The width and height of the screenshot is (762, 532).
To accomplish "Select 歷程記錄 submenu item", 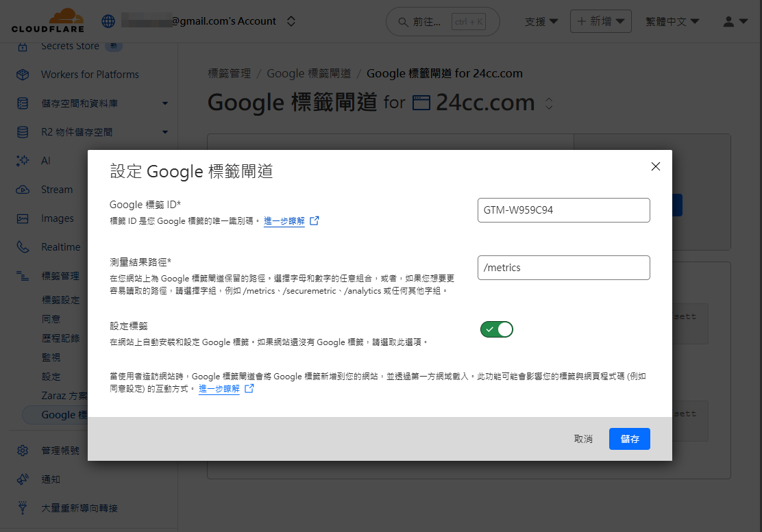I will (x=61, y=338).
